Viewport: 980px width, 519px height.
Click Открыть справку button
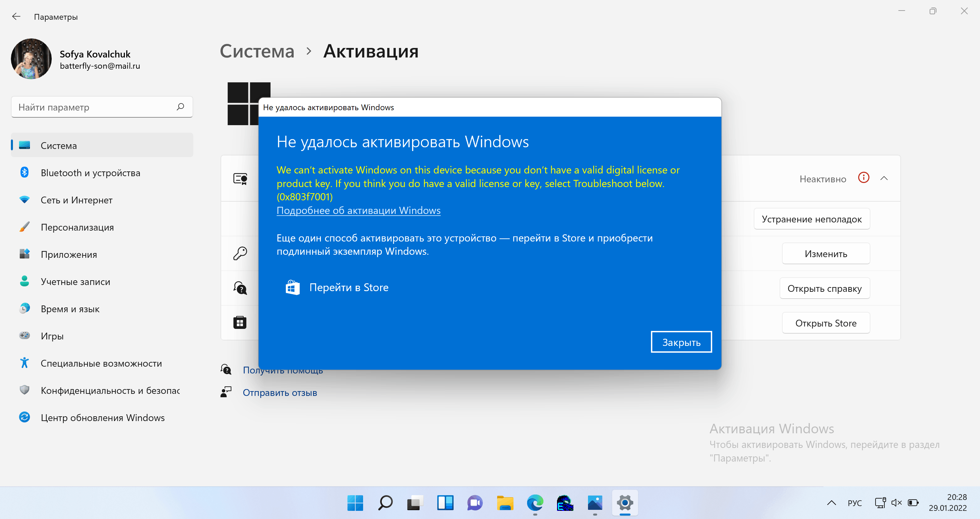click(824, 288)
